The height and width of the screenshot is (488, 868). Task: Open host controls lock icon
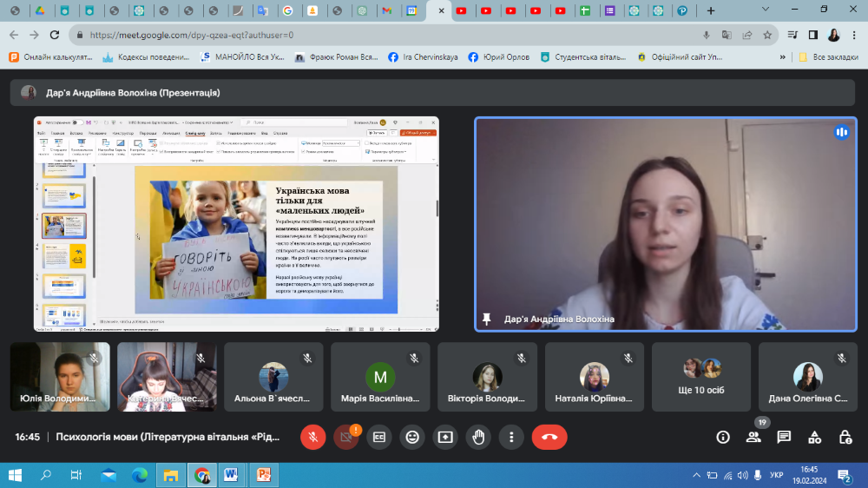pos(845,437)
